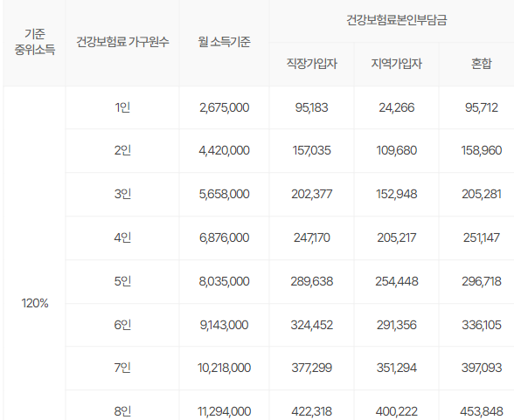Viewport: 514px width, 420px height.
Task: Click mixed premium cell 205,281
Action: pyautogui.click(x=482, y=194)
